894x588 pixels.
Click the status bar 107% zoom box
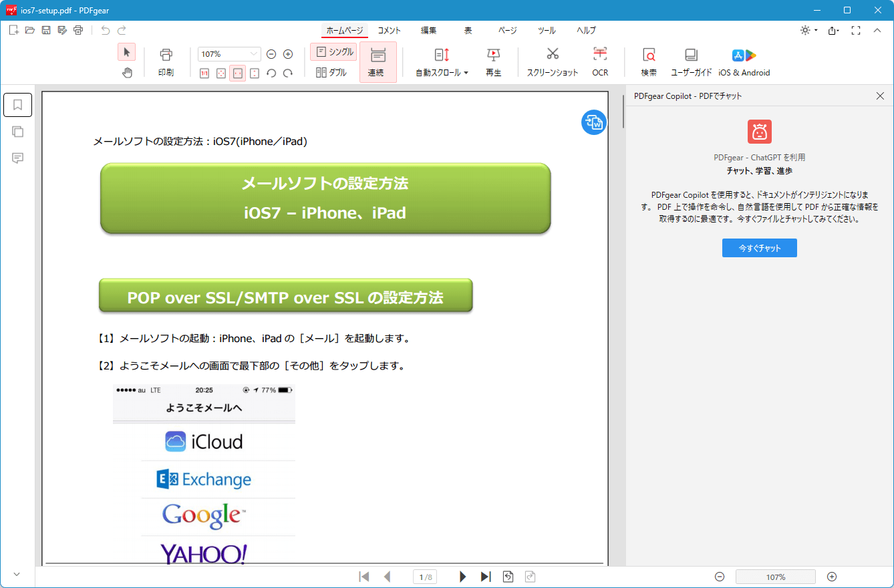click(x=776, y=577)
